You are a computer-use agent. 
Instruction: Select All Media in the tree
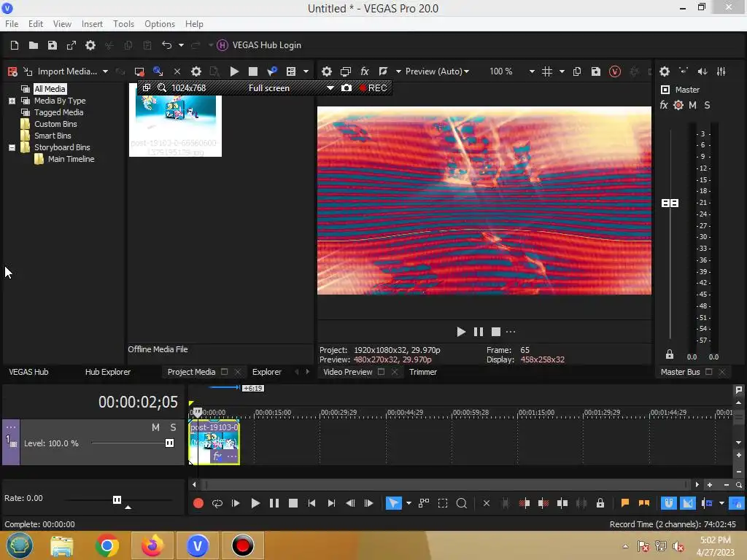(50, 89)
